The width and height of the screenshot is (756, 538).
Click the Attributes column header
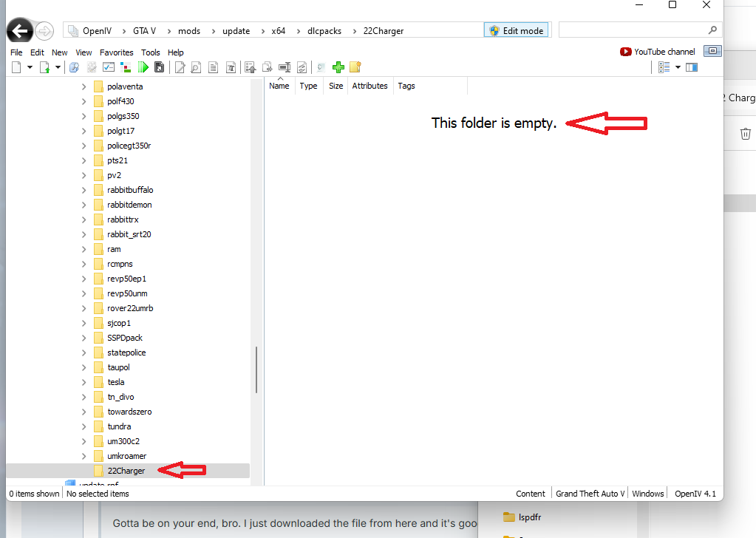[x=370, y=86]
